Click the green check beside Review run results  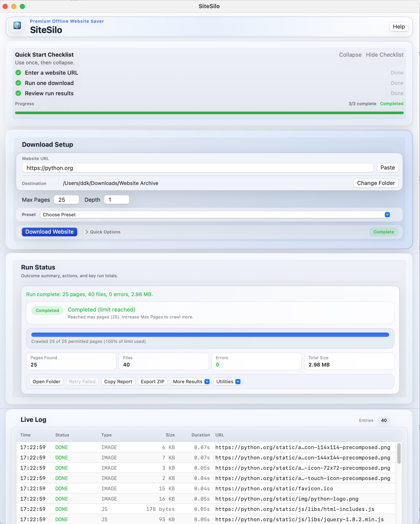pos(18,93)
